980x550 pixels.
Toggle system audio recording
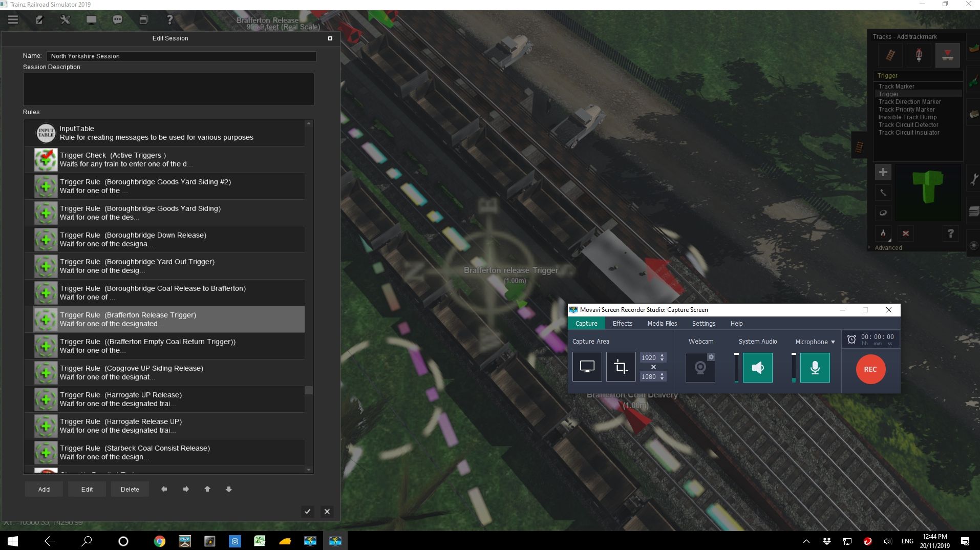[x=757, y=368]
